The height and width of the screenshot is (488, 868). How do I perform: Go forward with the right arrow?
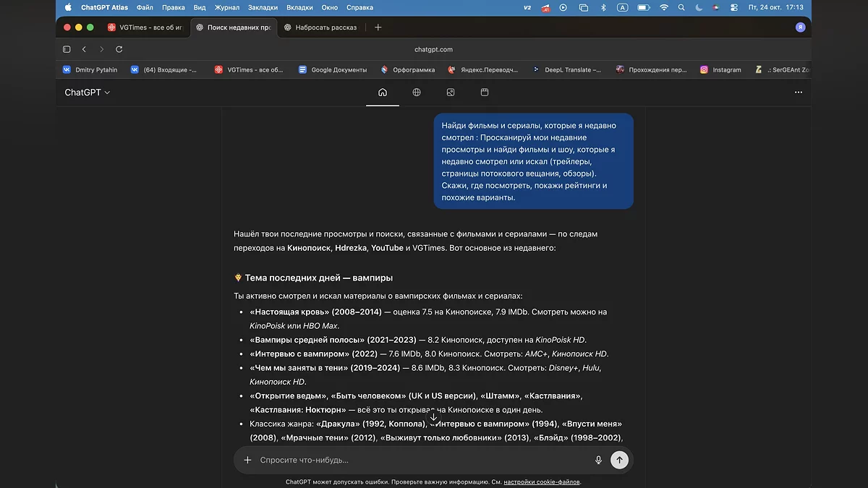coord(101,49)
